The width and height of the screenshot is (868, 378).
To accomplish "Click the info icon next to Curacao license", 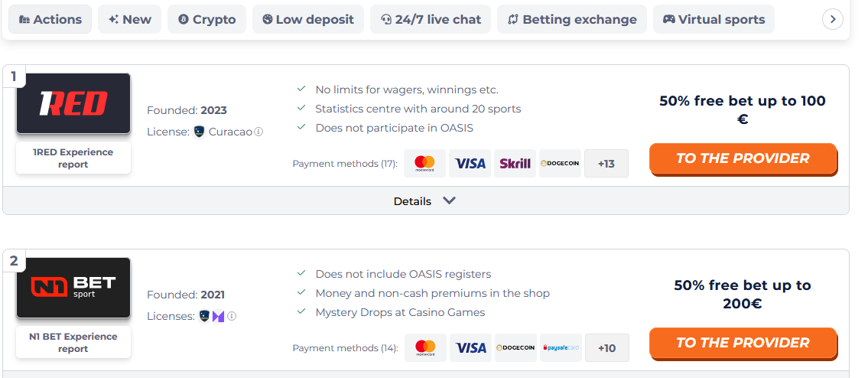I will click(258, 132).
